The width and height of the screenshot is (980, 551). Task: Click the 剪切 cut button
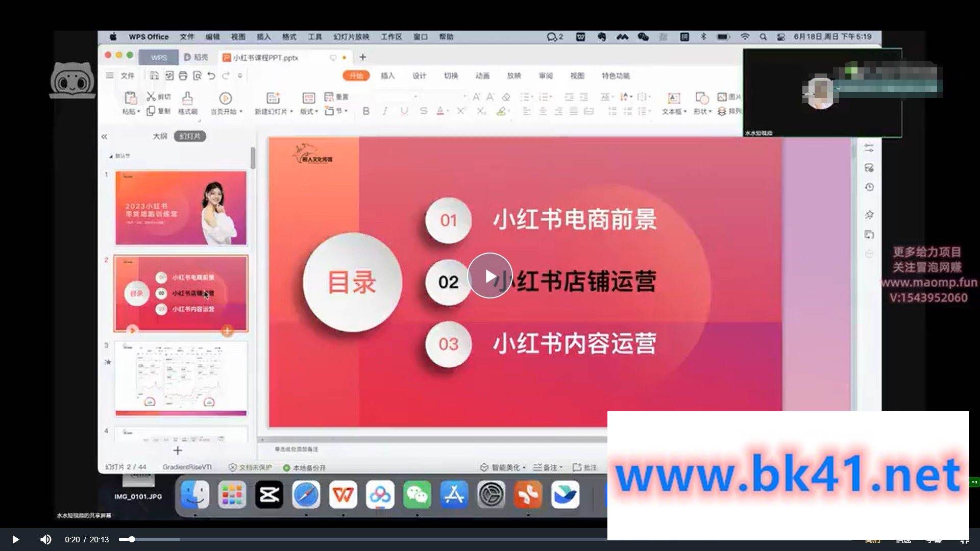(158, 96)
